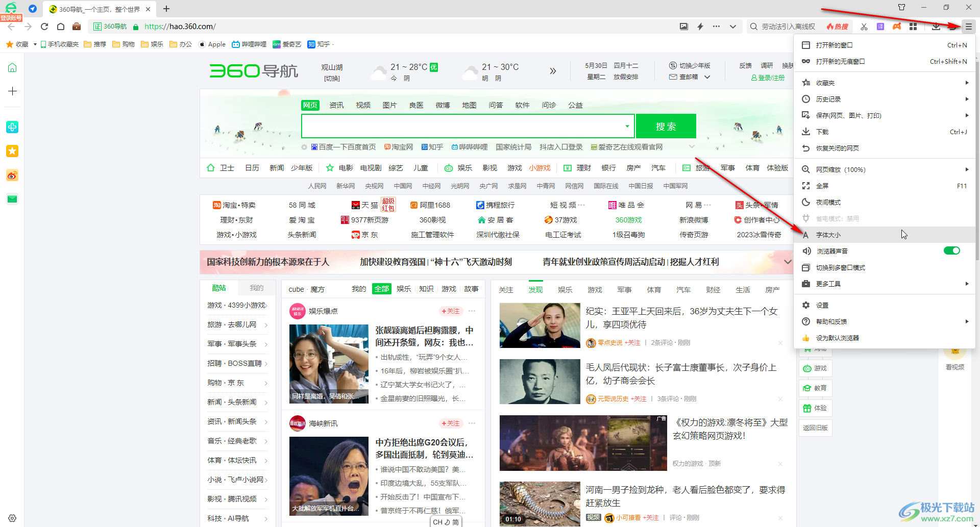
Task: Open 设置 from the menu
Action: tap(885, 305)
